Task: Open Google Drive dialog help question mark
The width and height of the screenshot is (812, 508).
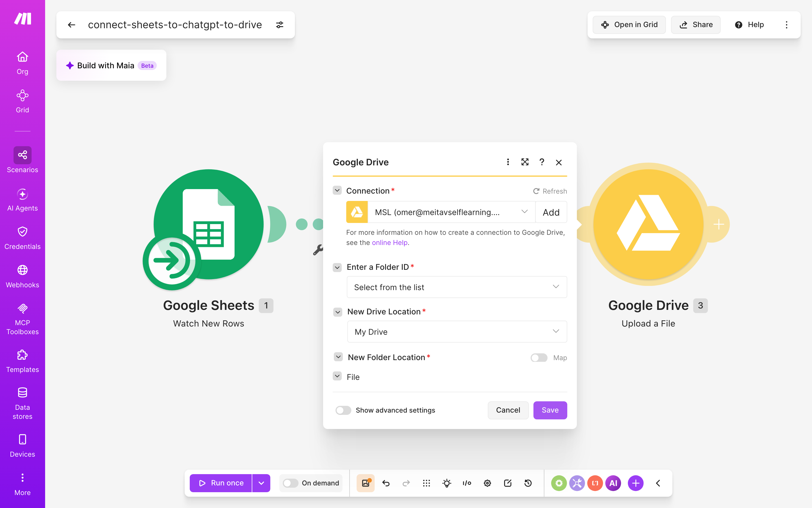Action: [542, 162]
